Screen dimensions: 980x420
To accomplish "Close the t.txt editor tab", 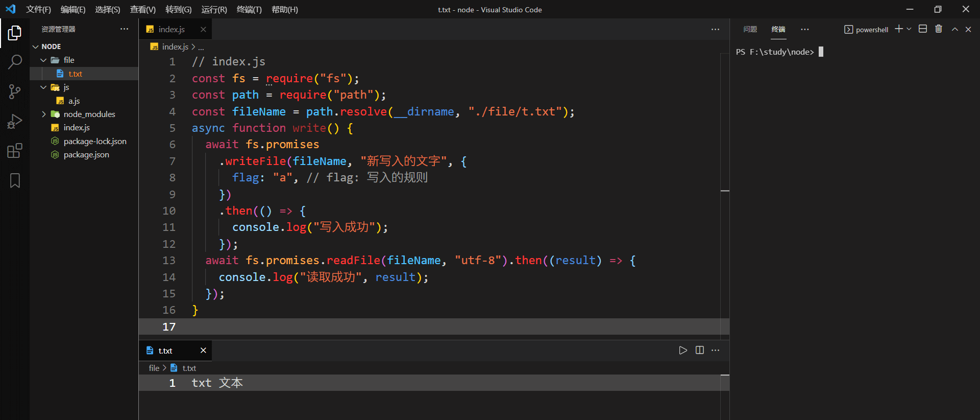I will (x=203, y=350).
